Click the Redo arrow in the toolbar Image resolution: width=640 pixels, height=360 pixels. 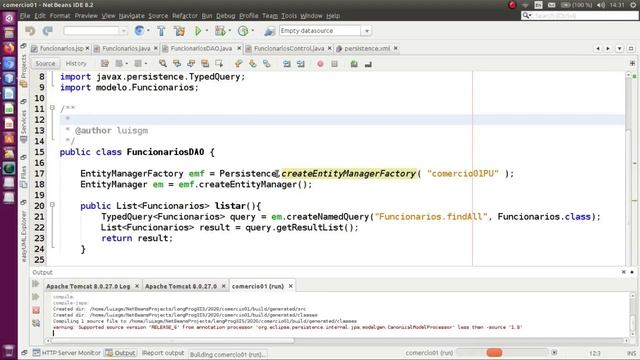[x=48, y=31]
